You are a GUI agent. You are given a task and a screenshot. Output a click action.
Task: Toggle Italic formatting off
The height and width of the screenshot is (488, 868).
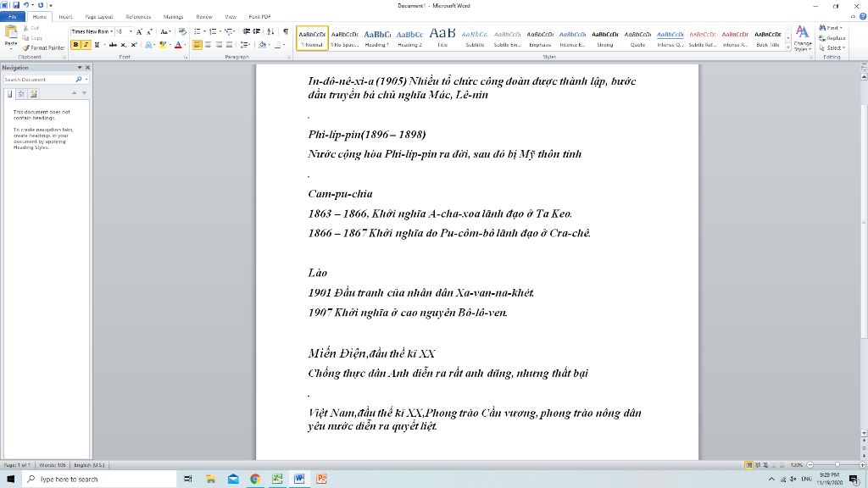pyautogui.click(x=86, y=45)
